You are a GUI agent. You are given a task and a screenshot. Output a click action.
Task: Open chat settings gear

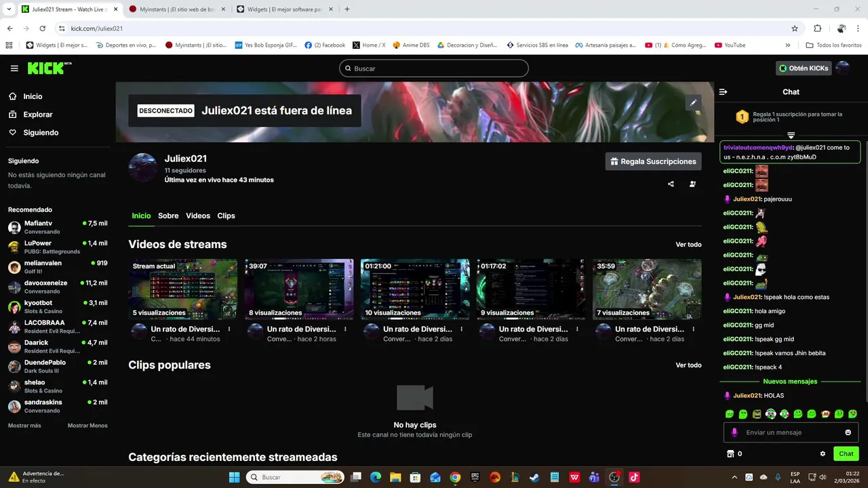(823, 453)
